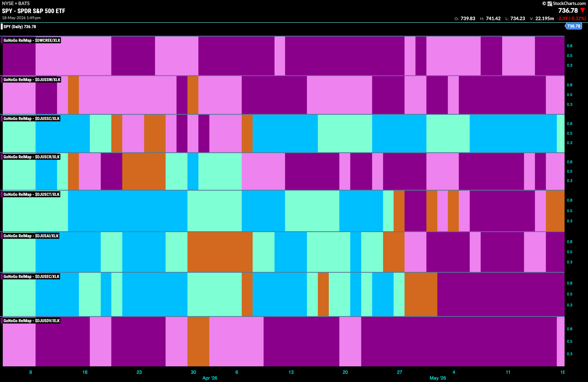Select the SPY (Daily) 736.78 legend
This screenshot has height=382, width=588.
click(20, 26)
